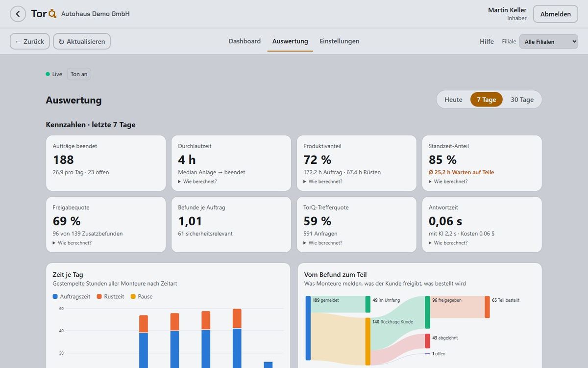
Task: Switch to the Auswertung tab
Action: pos(290,41)
